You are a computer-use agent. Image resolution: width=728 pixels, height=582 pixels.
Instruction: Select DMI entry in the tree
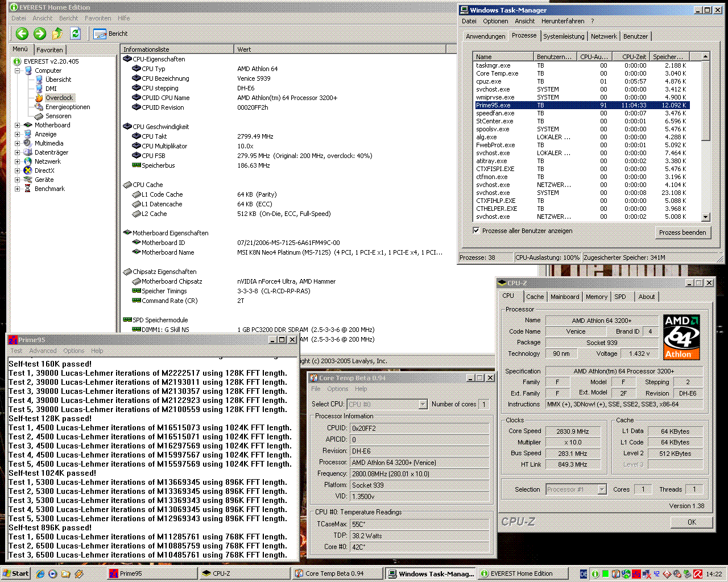51,89
